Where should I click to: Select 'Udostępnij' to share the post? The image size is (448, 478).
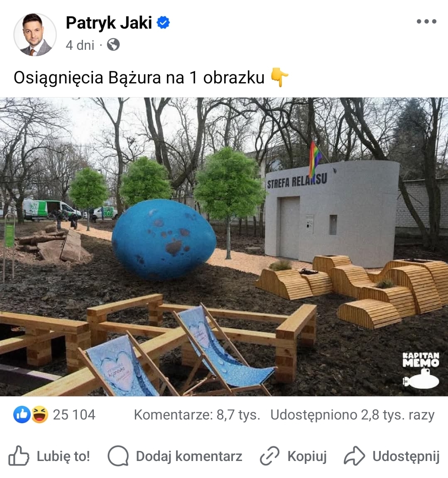pos(406,457)
